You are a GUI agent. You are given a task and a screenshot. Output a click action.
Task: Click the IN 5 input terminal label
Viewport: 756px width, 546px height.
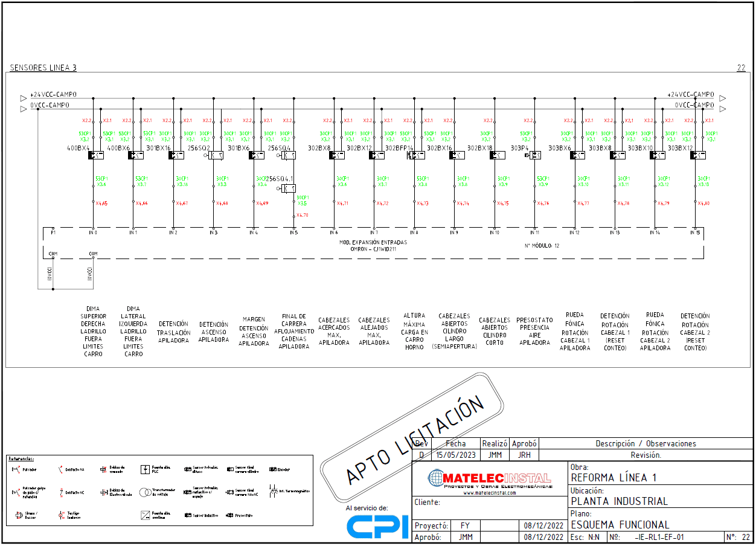coord(293,232)
